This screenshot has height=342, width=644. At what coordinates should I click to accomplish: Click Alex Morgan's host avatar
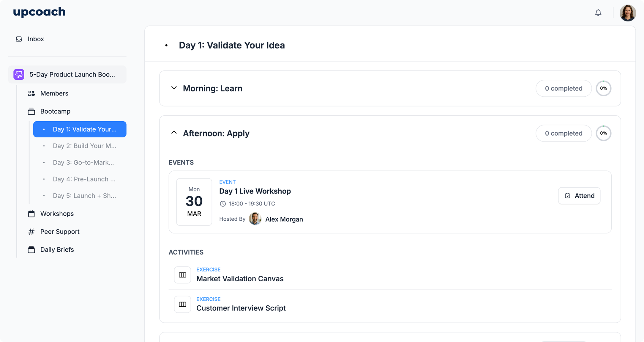(x=255, y=219)
